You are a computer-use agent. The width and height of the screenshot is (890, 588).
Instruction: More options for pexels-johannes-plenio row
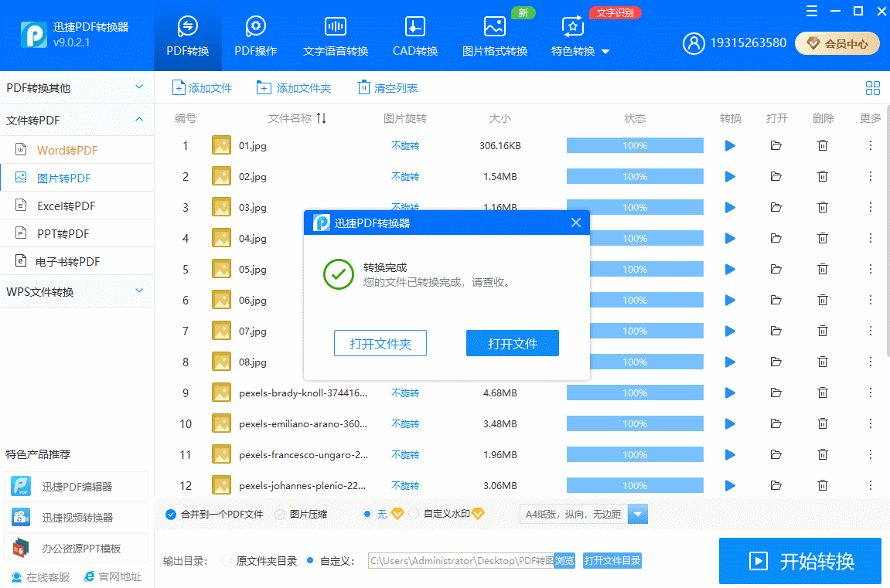click(870, 485)
